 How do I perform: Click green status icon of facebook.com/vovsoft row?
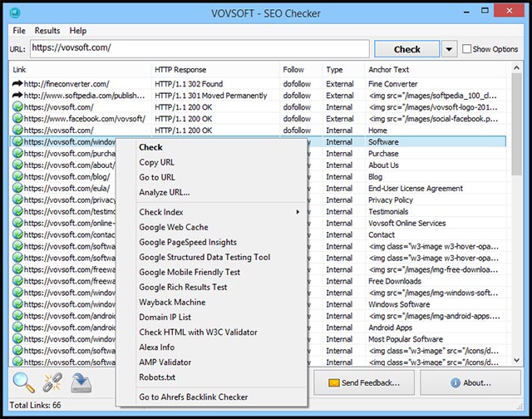tap(17, 118)
